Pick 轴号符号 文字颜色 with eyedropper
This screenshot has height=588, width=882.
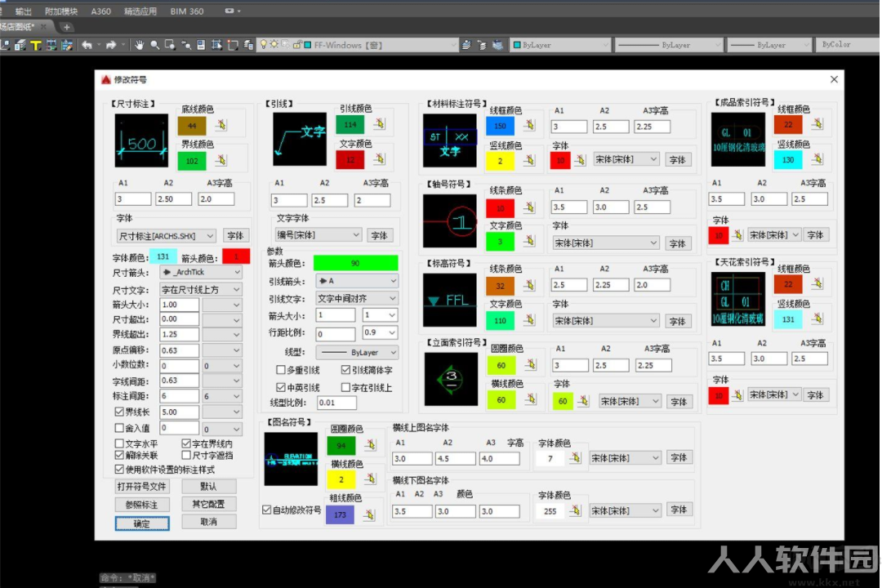tap(529, 242)
